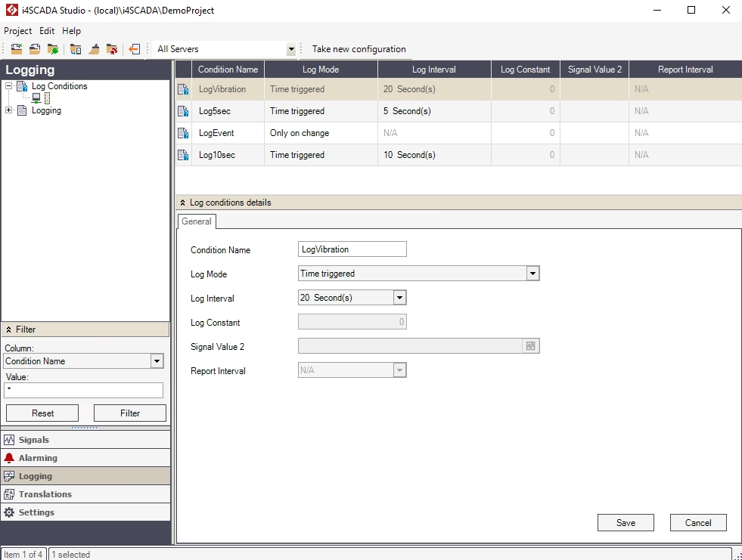Open the Log Interval dropdown arrow
The height and width of the screenshot is (560, 742).
400,298
